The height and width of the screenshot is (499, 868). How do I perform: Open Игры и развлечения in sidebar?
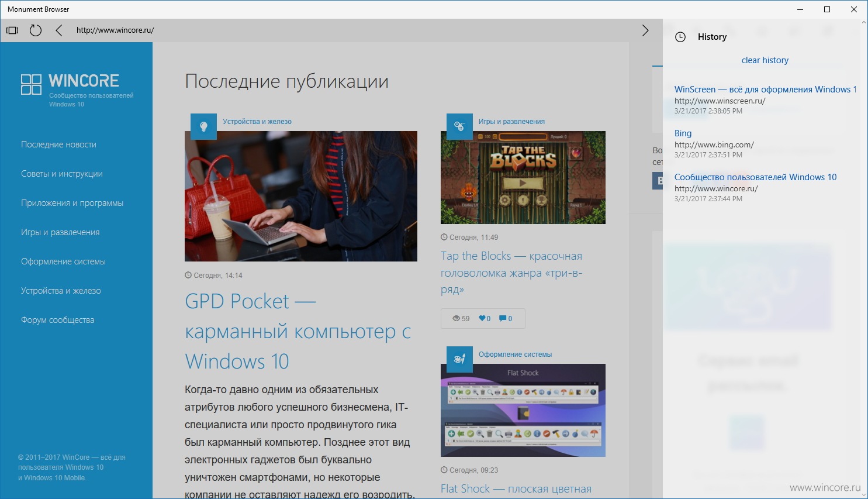(x=60, y=232)
